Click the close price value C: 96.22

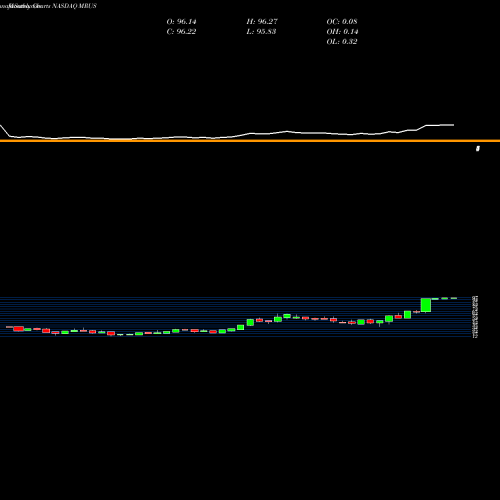click(181, 32)
